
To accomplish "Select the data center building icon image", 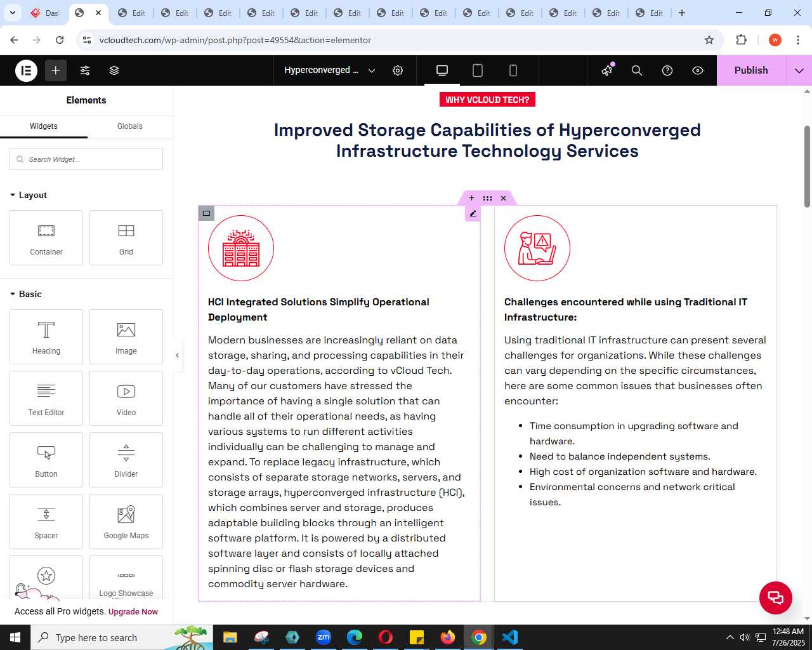I will click(x=241, y=248).
